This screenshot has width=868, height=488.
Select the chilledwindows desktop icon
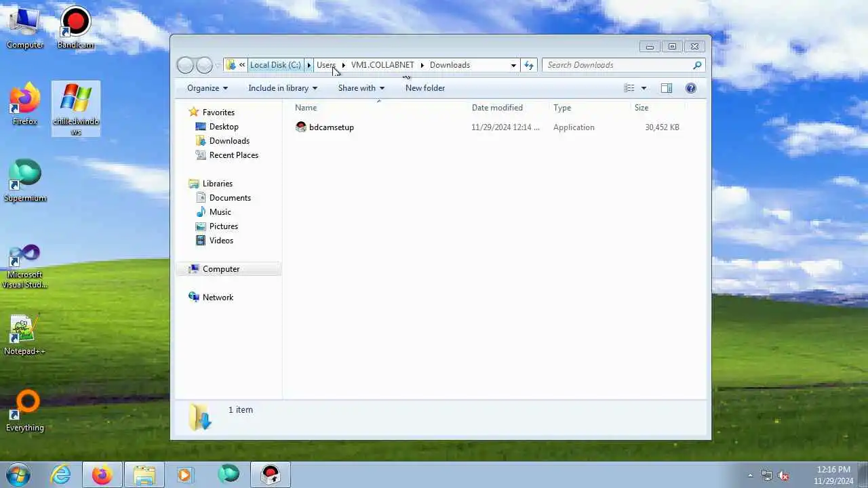click(76, 109)
